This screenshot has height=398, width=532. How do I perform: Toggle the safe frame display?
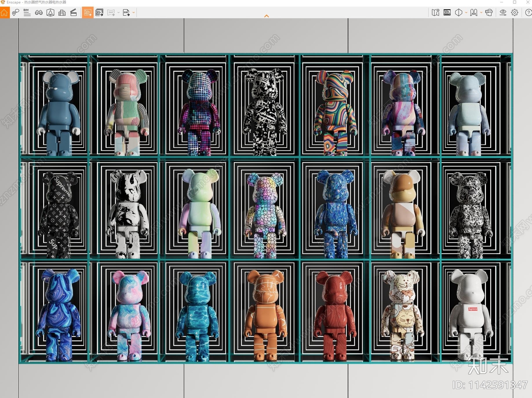(447, 13)
